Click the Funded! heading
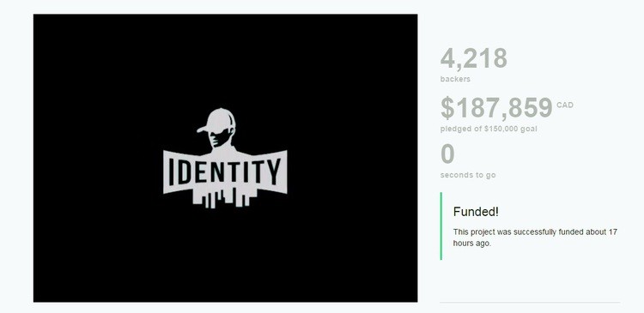The height and width of the screenshot is (313, 644). (x=476, y=212)
